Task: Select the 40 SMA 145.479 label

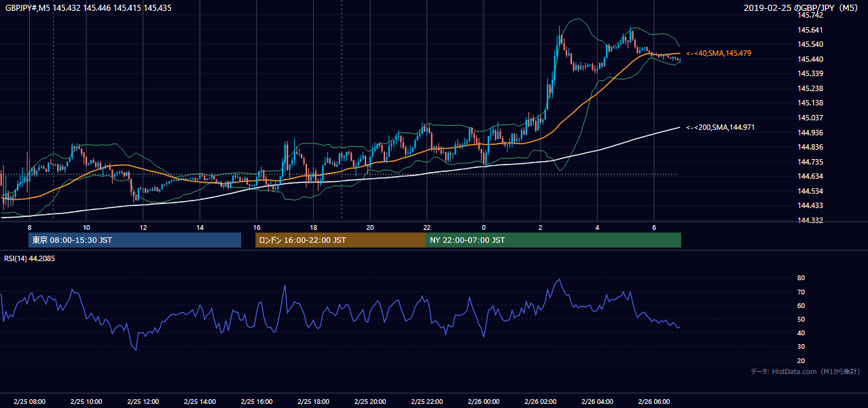Action: [x=719, y=53]
